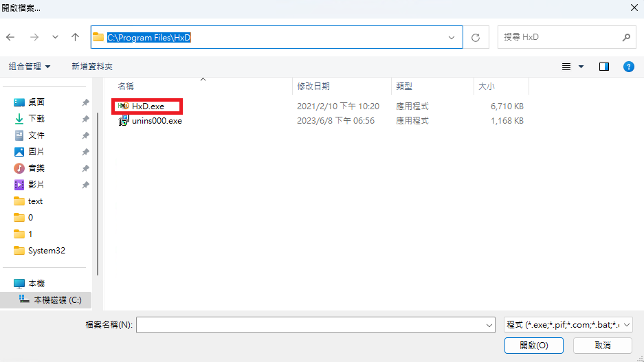Refresh the current folder view
Viewport: 644px width, 362px height.
coord(476,37)
